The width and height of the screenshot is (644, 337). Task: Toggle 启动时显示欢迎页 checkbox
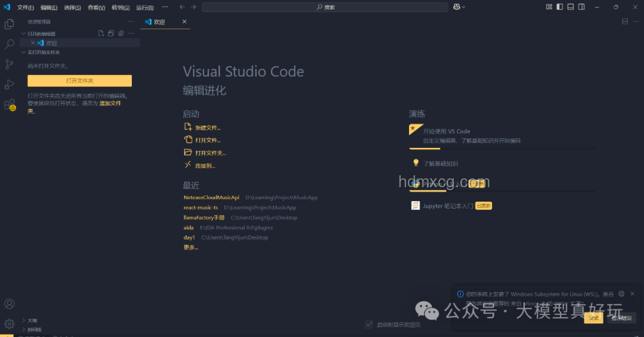tap(369, 324)
